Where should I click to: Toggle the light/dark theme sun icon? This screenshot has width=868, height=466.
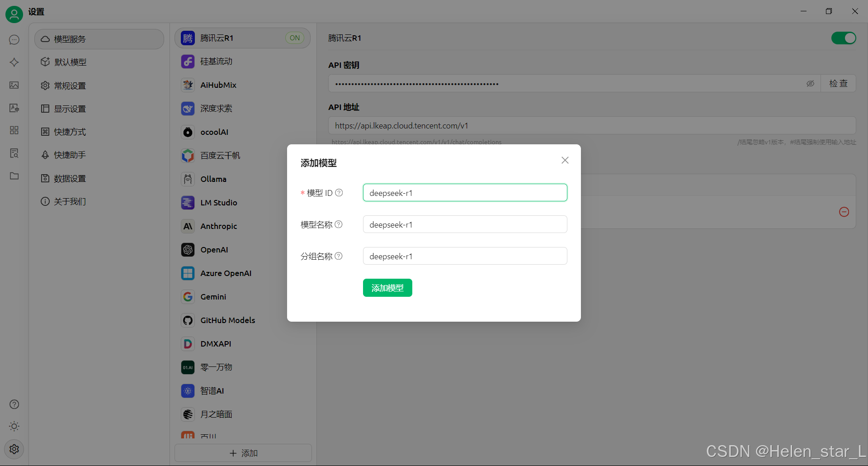point(14,426)
